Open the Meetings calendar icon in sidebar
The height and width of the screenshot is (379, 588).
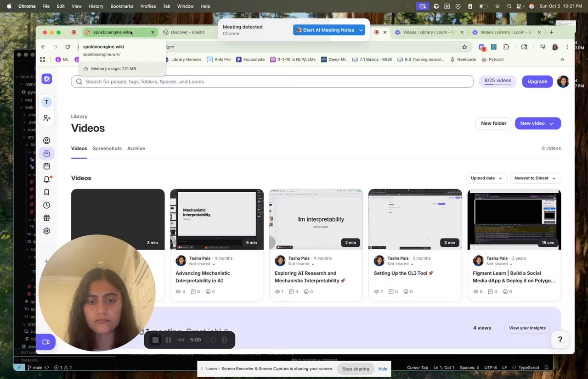(46, 166)
